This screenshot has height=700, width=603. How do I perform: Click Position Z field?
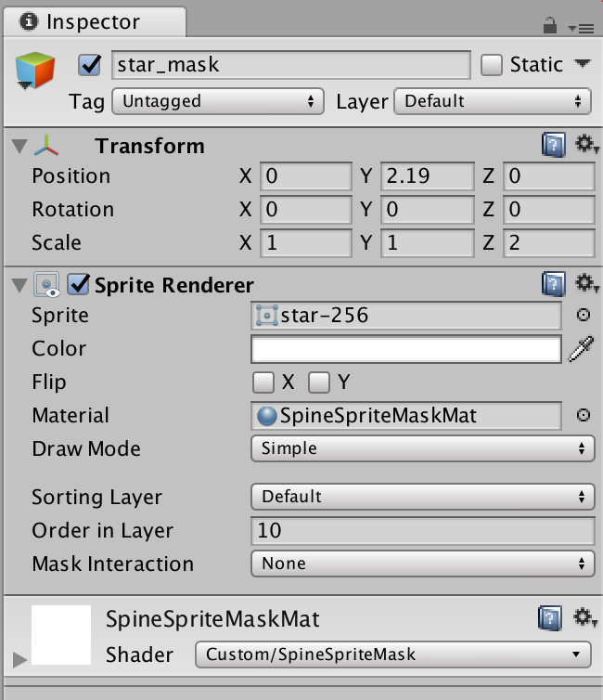click(549, 176)
